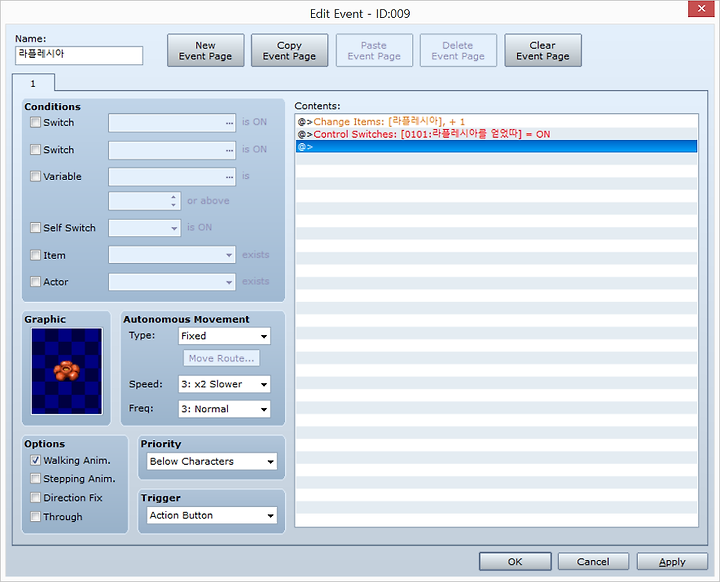Open the movement Type dropdown showing Fixed
Screen dimensions: 720x582
(224, 336)
